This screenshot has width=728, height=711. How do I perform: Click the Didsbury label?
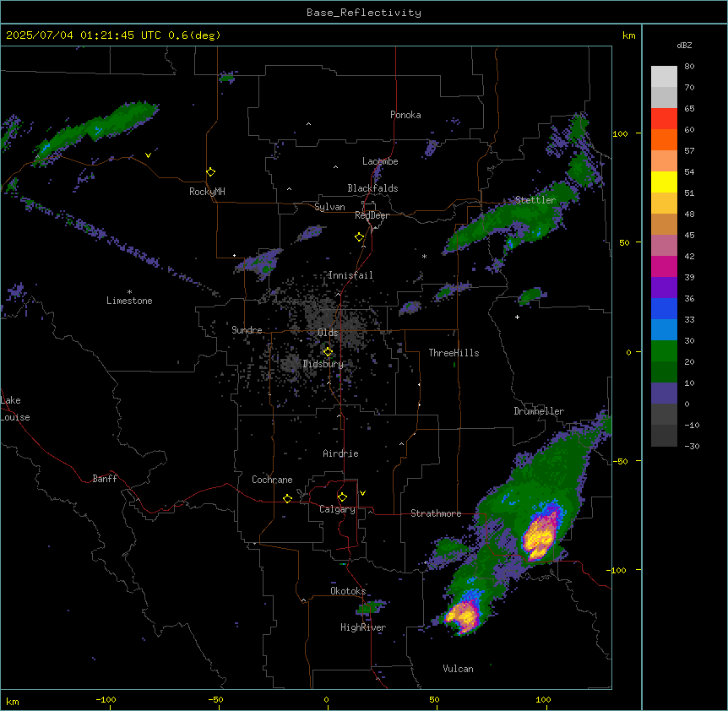(323, 364)
